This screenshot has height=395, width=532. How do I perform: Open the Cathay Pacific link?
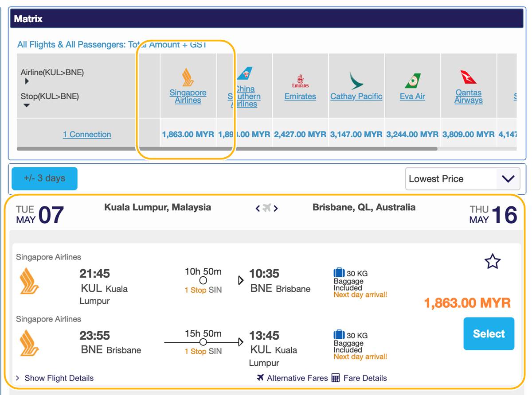click(x=356, y=97)
